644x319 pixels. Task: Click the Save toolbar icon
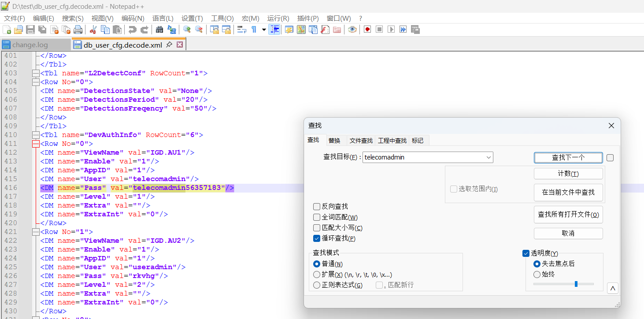30,30
